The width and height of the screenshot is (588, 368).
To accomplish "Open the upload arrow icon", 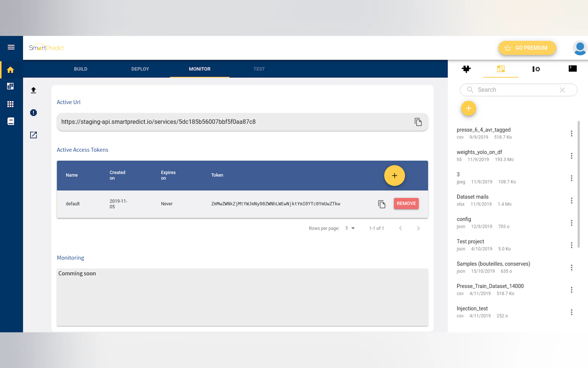I will click(x=33, y=90).
